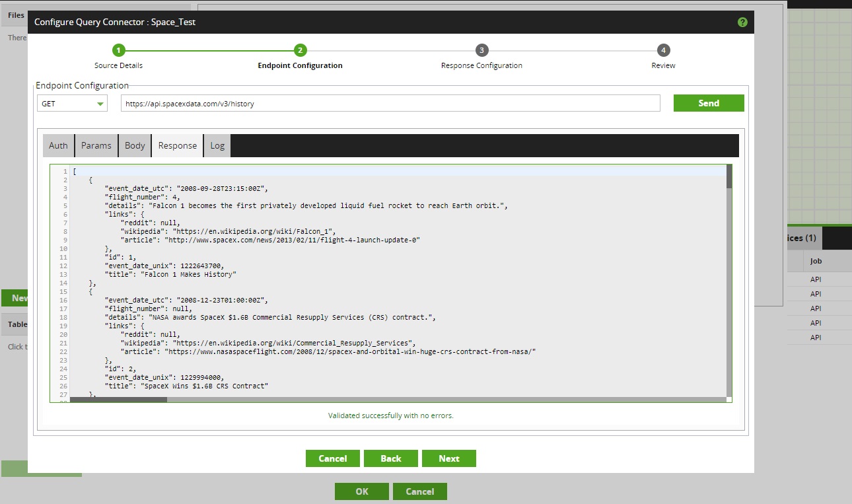Viewport: 852px width, 504px height.
Task: Jump to step 1 Source Details
Action: (118, 50)
